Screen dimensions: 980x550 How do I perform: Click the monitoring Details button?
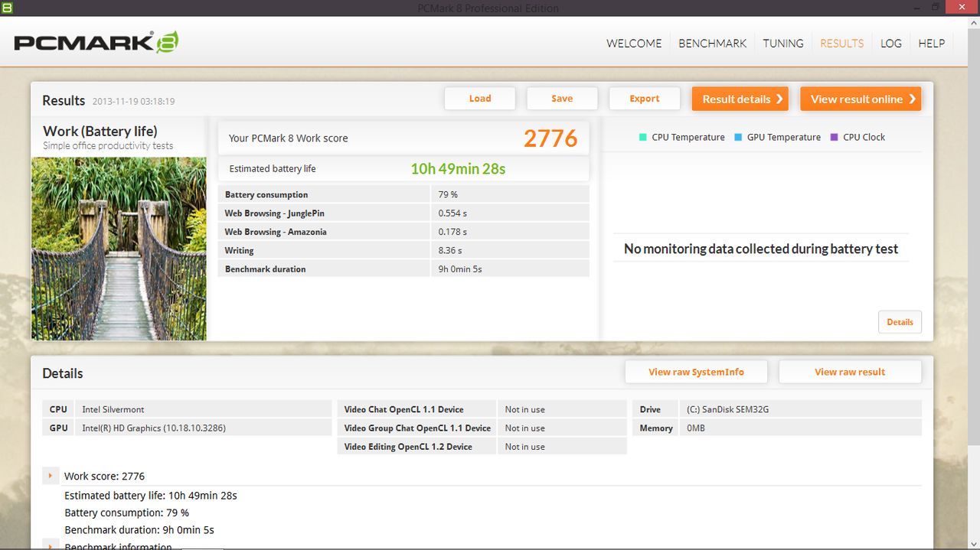point(900,322)
